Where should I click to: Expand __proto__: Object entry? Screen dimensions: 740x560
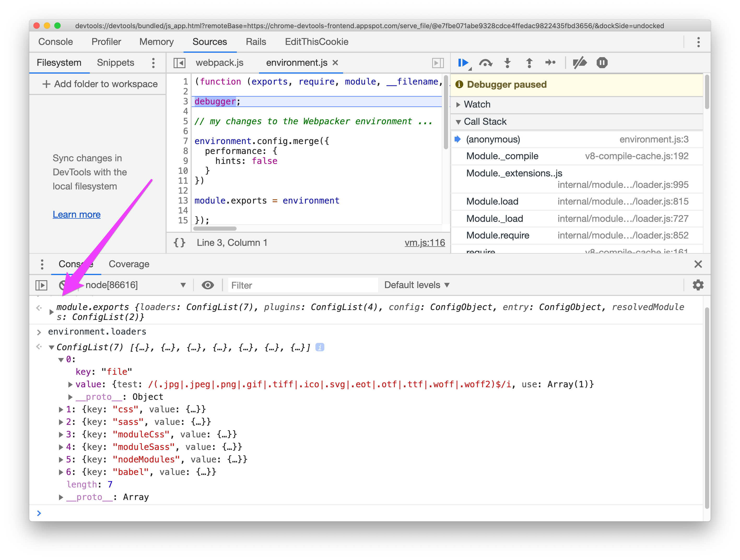tap(70, 397)
